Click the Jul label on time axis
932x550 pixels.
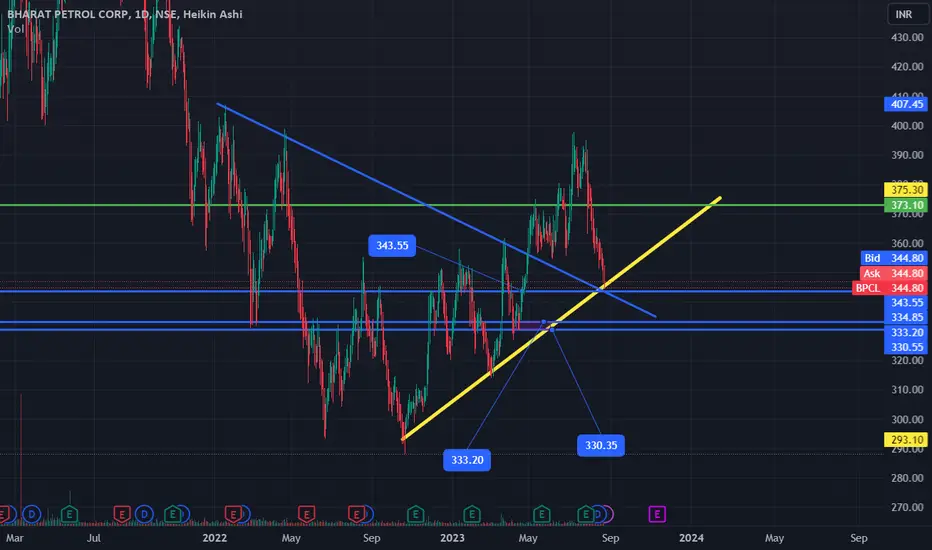(93, 538)
